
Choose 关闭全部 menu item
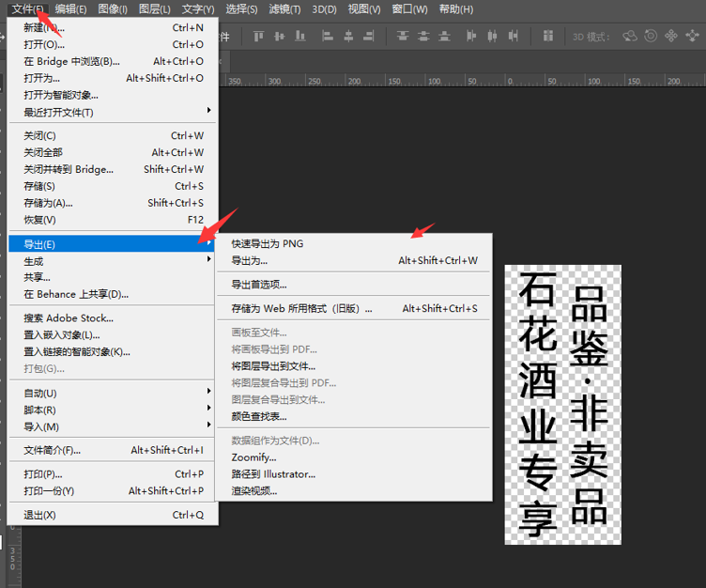tap(113, 152)
